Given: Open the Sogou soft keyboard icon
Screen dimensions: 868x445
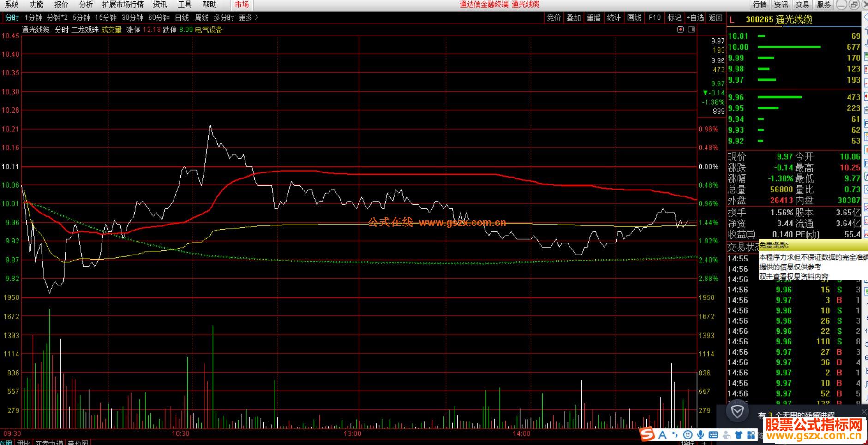Looking at the screenshot, I should [713, 434].
